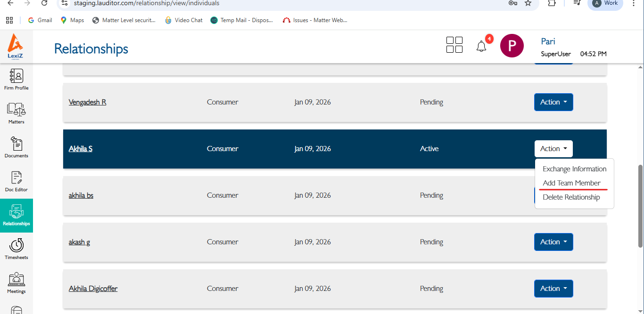Select Delete Relationship from the menu
The width and height of the screenshot is (644, 314).
pos(571,197)
